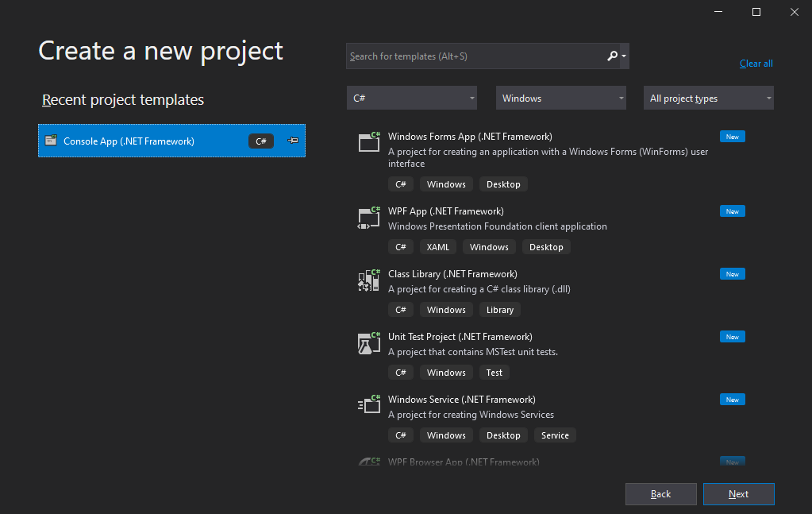Select Windows Service (.NET Framework) title
Viewport: 812px width, 514px height.
tap(462, 399)
